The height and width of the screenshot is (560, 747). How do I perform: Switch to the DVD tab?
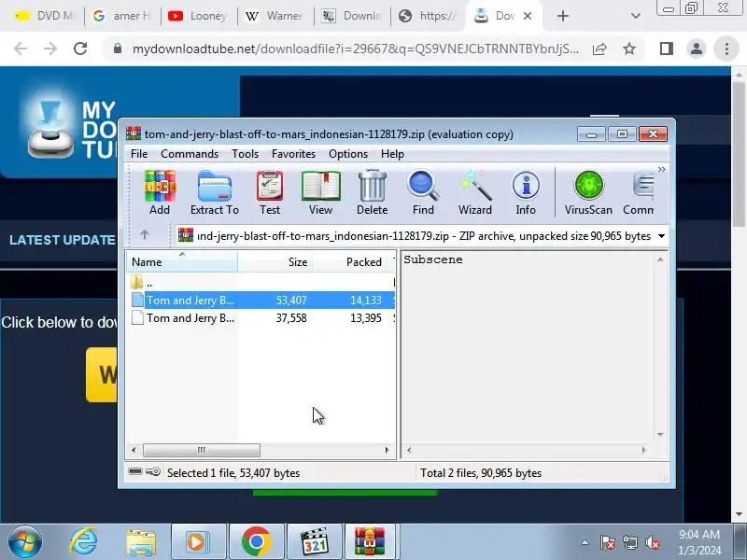(x=44, y=16)
